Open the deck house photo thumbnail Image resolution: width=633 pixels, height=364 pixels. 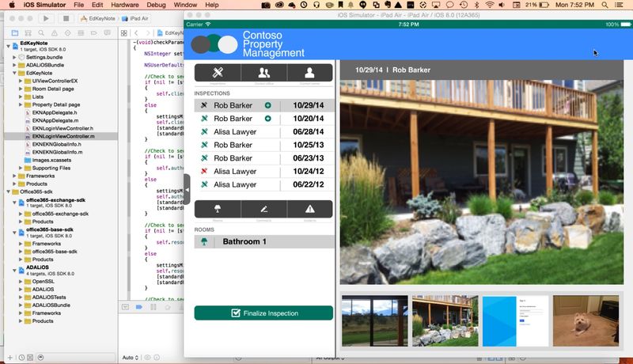click(445, 320)
